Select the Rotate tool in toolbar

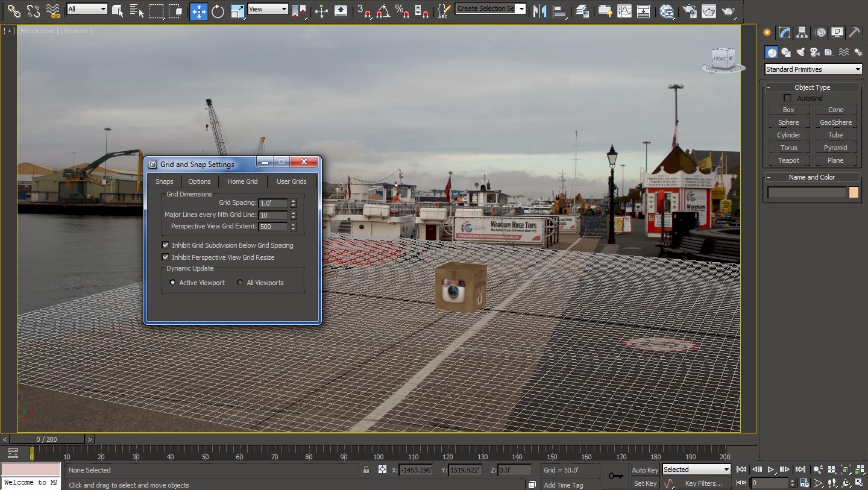pyautogui.click(x=218, y=11)
